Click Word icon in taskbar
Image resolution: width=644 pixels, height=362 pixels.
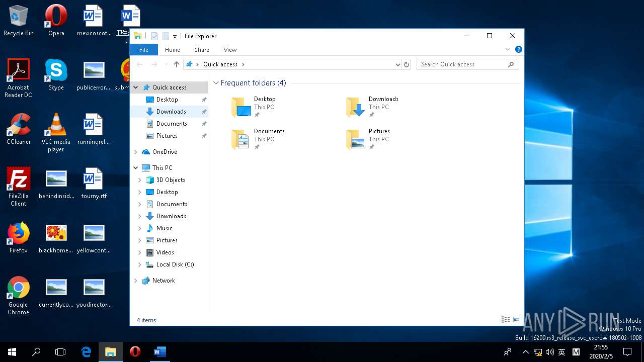point(159,352)
